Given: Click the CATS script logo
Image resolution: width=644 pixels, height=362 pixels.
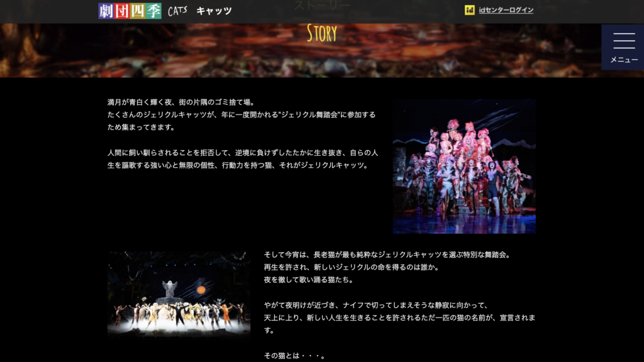Looking at the screenshot, I should point(177,11).
